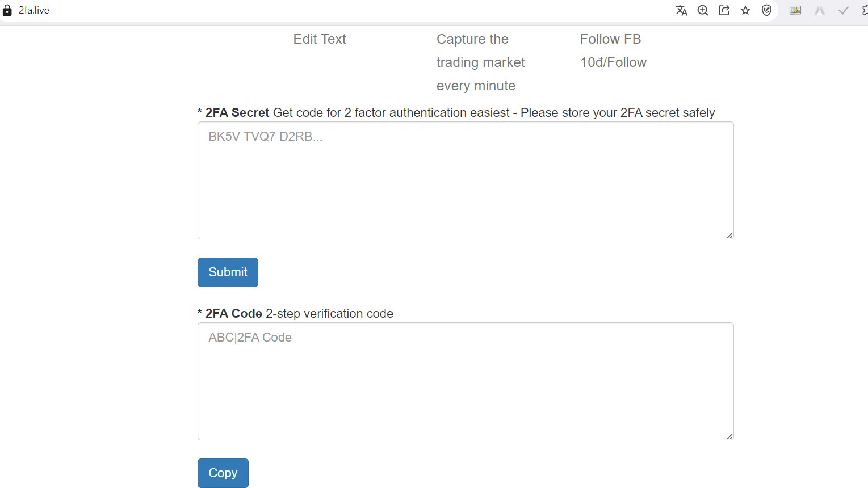This screenshot has width=868, height=488.
Task: Click the greyed double-peak extension icon
Action: (x=819, y=10)
